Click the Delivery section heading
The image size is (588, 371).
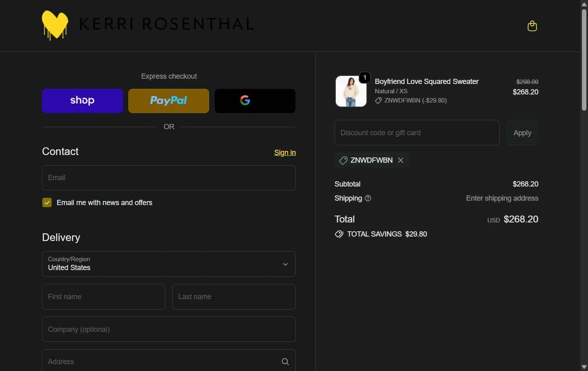(61, 237)
